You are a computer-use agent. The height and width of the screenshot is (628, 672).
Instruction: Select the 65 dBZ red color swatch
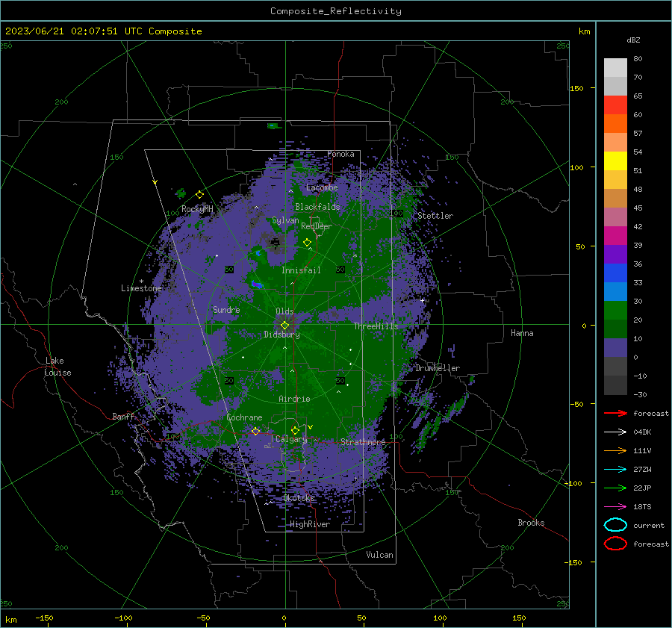(615, 105)
